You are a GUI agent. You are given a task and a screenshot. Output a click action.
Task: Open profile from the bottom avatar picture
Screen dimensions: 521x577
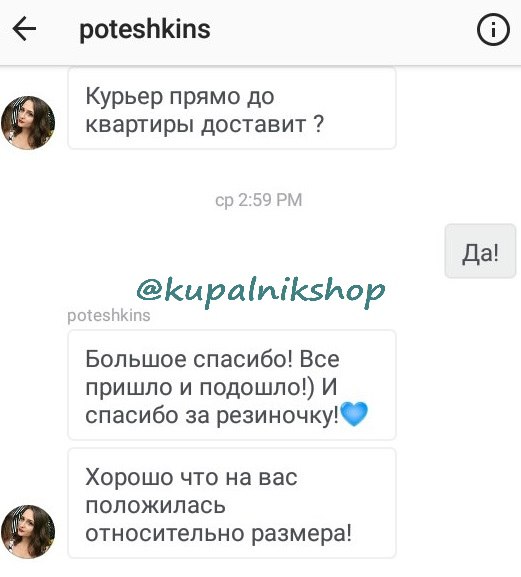(28, 531)
